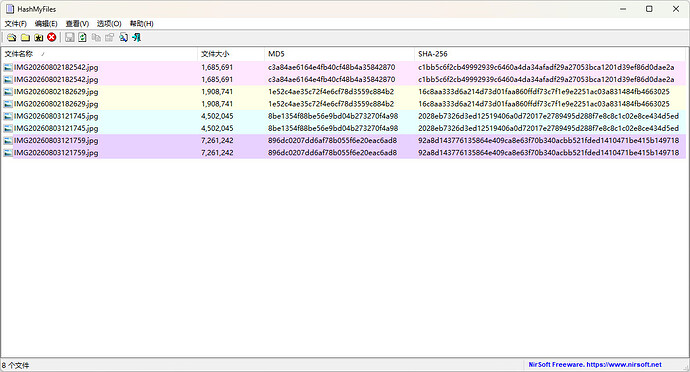The width and height of the screenshot is (690, 372).
Task: Open the Find magnifier toolbar icon
Action: 123,37
